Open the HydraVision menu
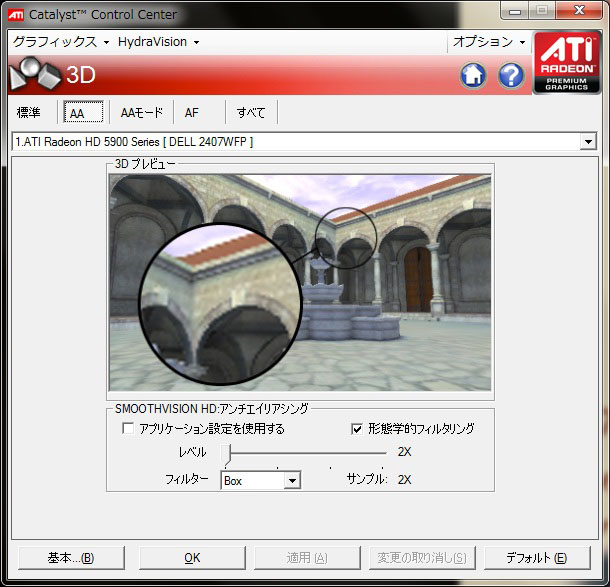 (x=158, y=42)
